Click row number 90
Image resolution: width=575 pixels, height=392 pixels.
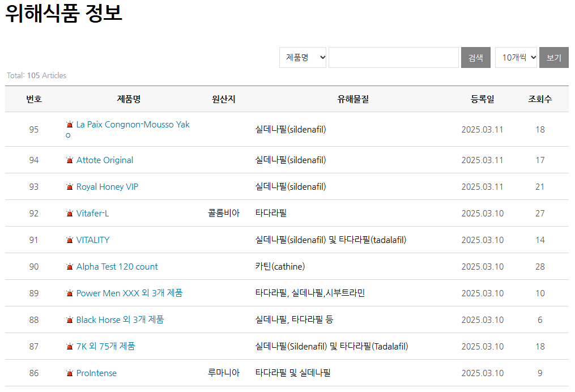34,267
